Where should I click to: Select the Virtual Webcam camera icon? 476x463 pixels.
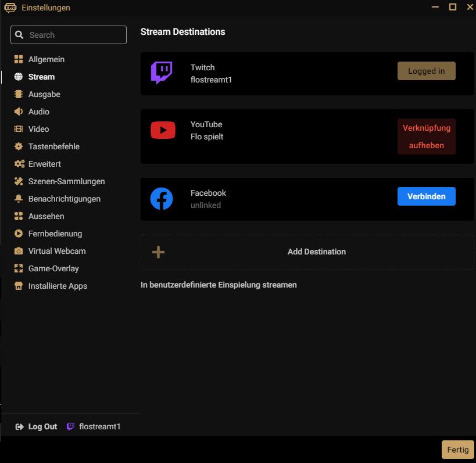(19, 251)
